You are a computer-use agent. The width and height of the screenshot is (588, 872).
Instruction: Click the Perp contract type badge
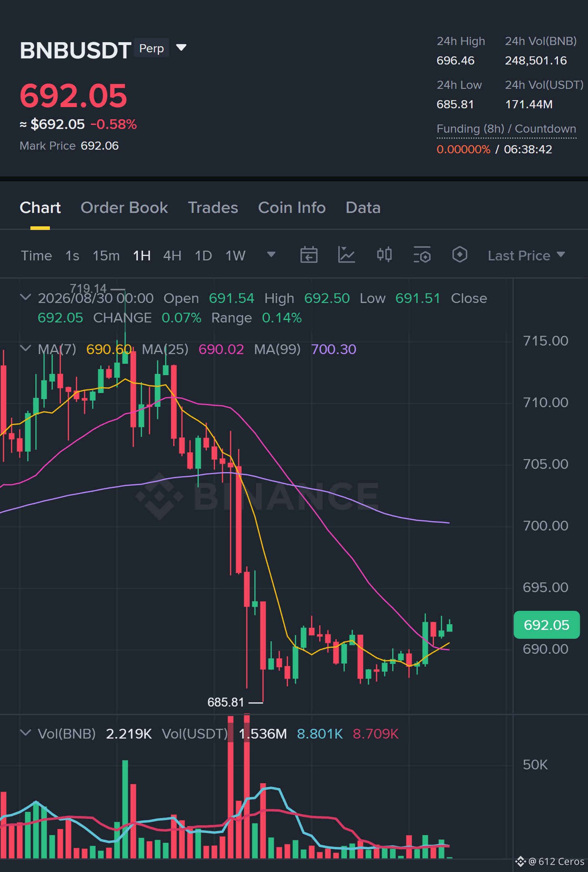coord(151,48)
